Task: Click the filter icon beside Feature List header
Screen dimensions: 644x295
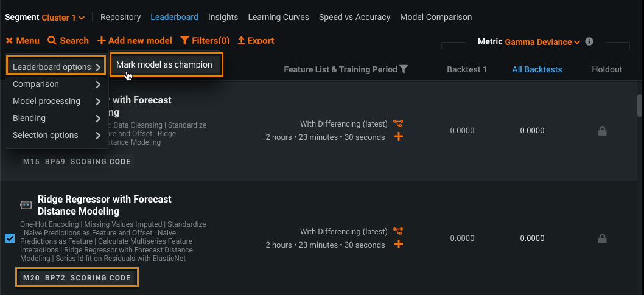Action: (403, 69)
